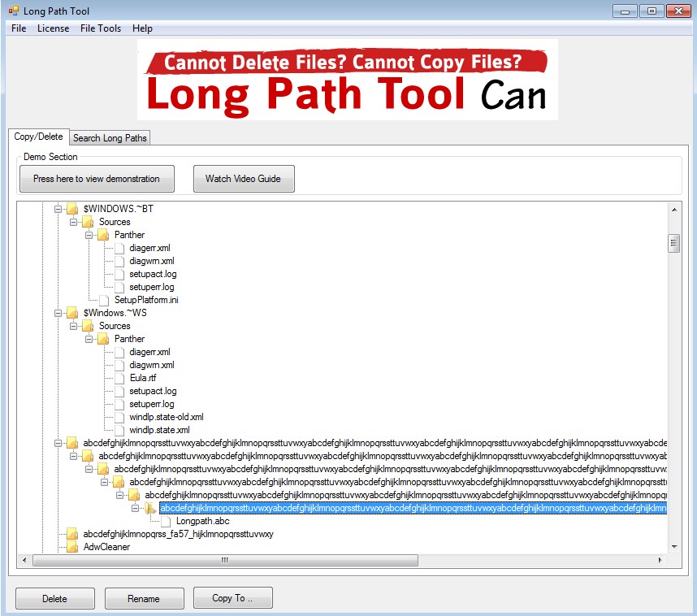The height and width of the screenshot is (616, 697).
Task: Click the horizontal scrollbar thumb
Action: (225, 560)
